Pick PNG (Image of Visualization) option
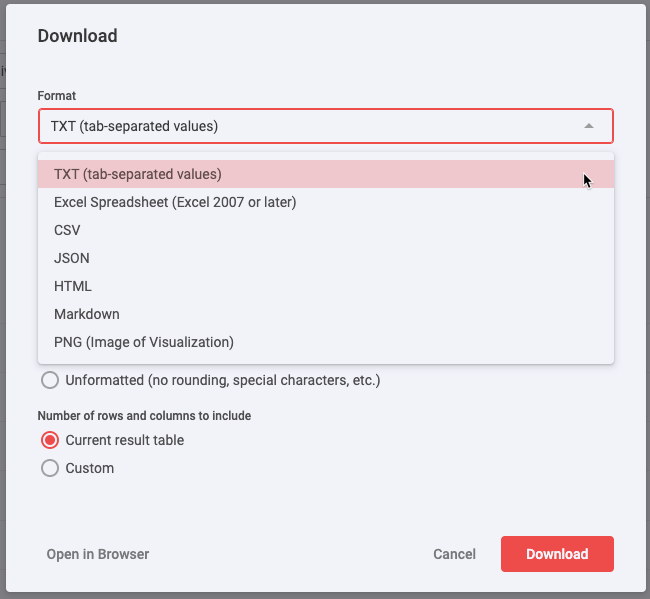This screenshot has width=650, height=599. (x=326, y=342)
